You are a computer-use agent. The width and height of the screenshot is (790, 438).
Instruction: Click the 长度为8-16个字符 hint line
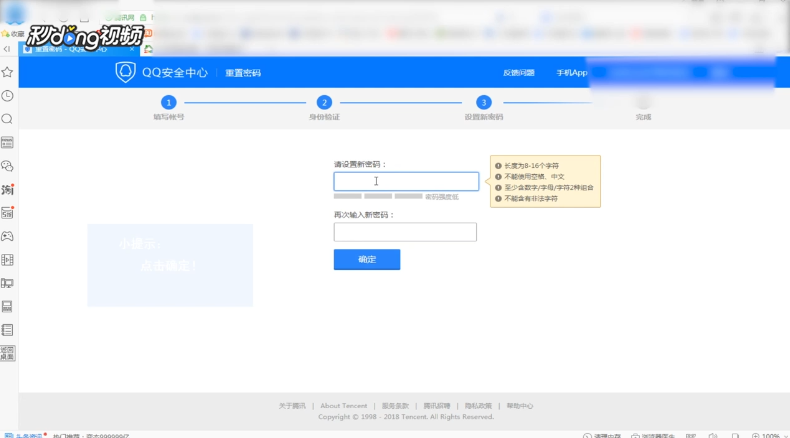pos(532,165)
